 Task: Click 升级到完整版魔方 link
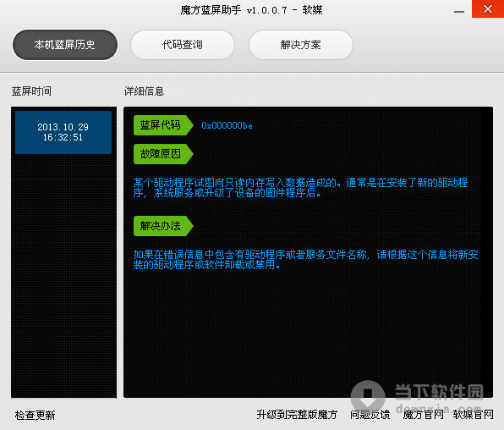pos(297,414)
